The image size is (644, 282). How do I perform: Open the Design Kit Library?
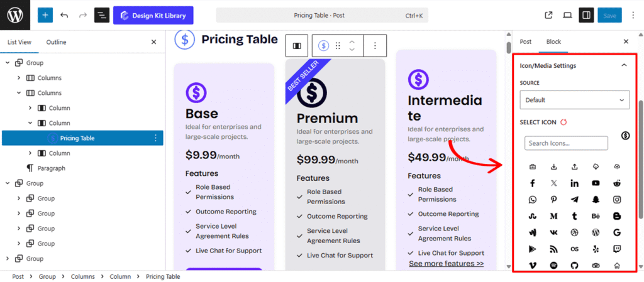pyautogui.click(x=153, y=15)
